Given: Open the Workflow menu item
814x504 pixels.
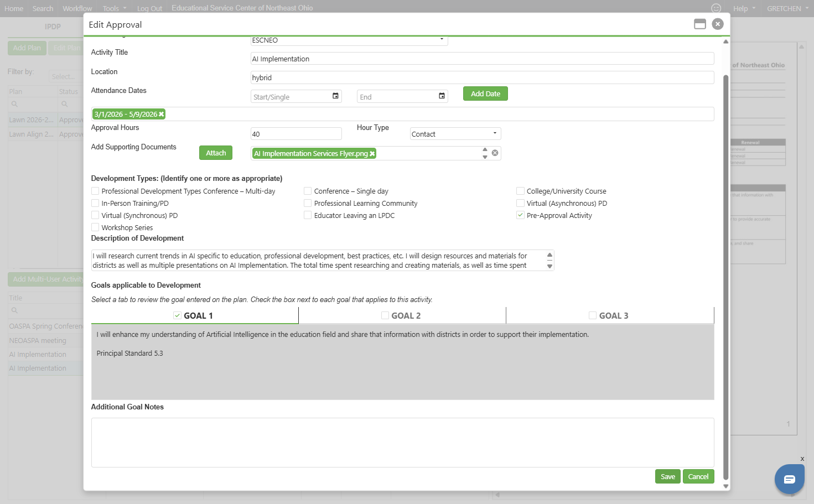Looking at the screenshot, I should pyautogui.click(x=77, y=8).
